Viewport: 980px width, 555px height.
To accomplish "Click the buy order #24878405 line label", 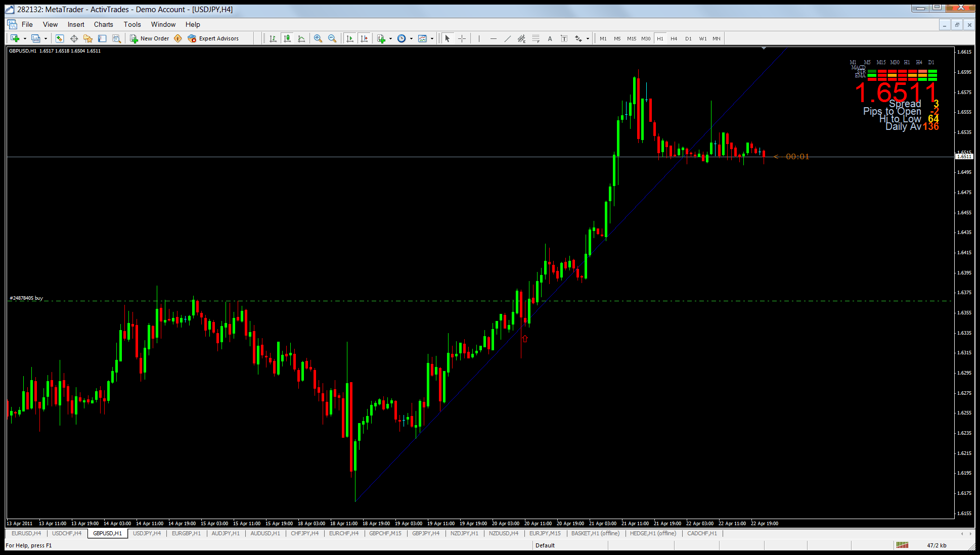I will (x=26, y=298).
